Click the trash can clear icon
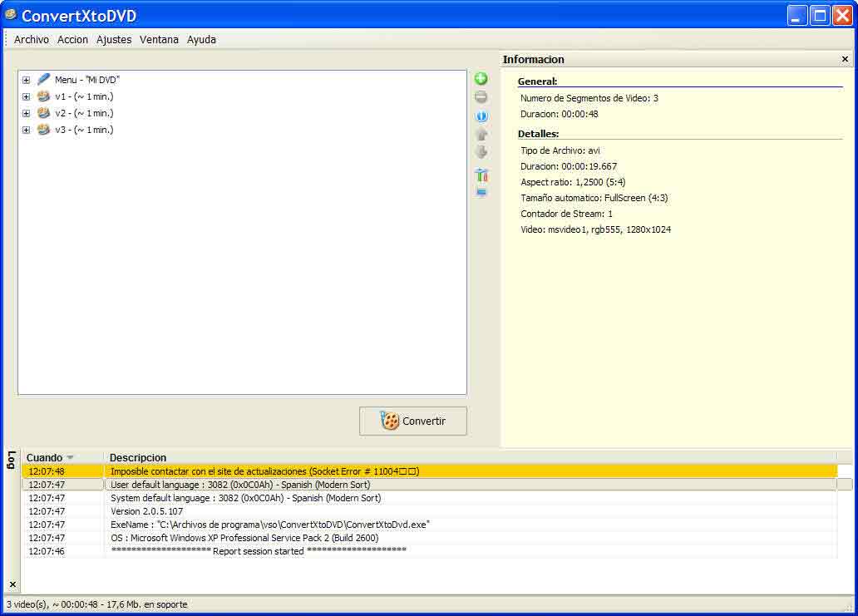Image resolution: width=858 pixels, height=616 pixels. [481, 175]
